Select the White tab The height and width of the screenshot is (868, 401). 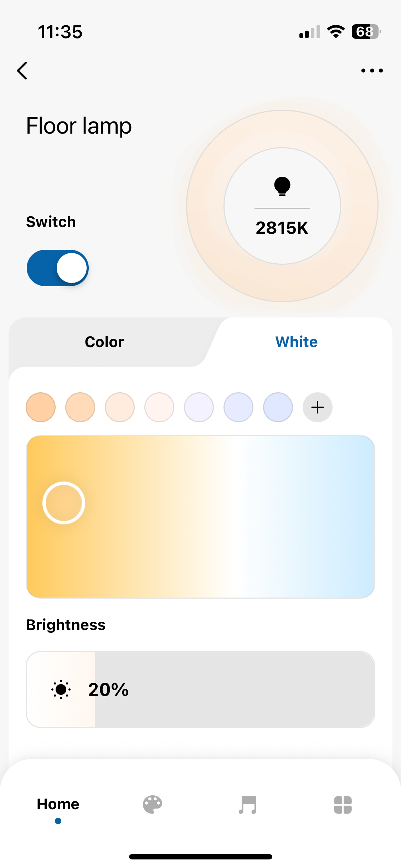[x=297, y=342]
